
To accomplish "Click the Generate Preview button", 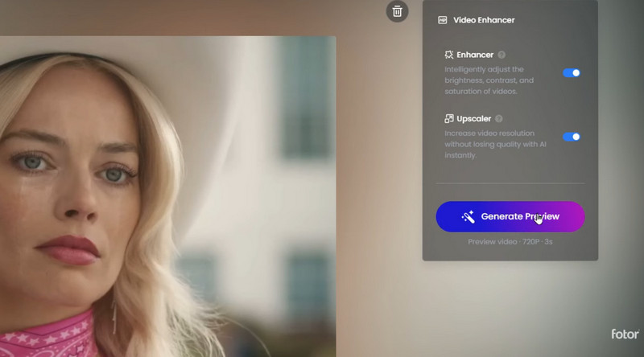I will tap(510, 216).
